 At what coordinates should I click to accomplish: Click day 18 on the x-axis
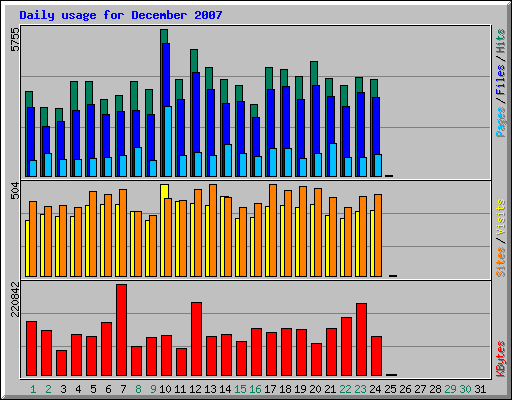pyautogui.click(x=285, y=389)
